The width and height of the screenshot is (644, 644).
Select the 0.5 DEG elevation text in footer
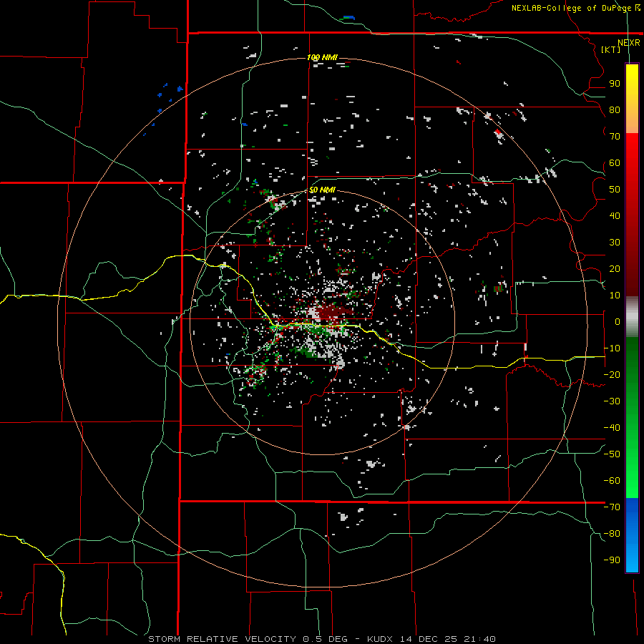pos(325,639)
